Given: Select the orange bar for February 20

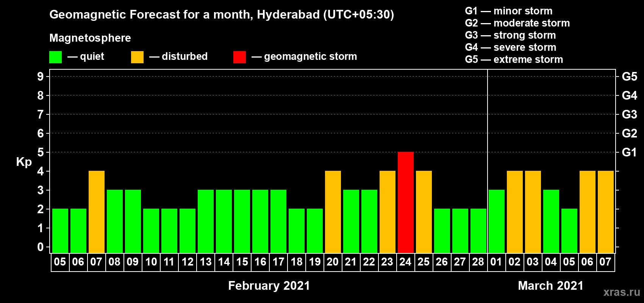Looking at the screenshot, I should (x=333, y=212).
